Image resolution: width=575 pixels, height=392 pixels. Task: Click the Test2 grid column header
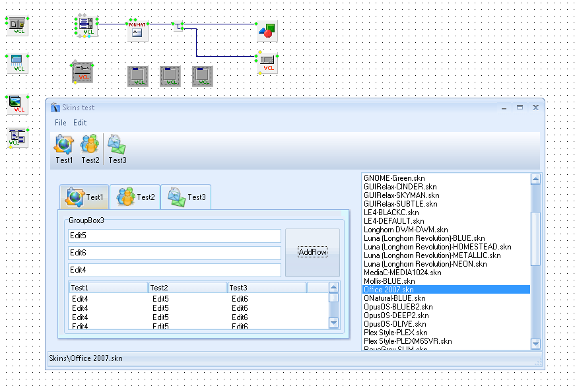pyautogui.click(x=187, y=288)
